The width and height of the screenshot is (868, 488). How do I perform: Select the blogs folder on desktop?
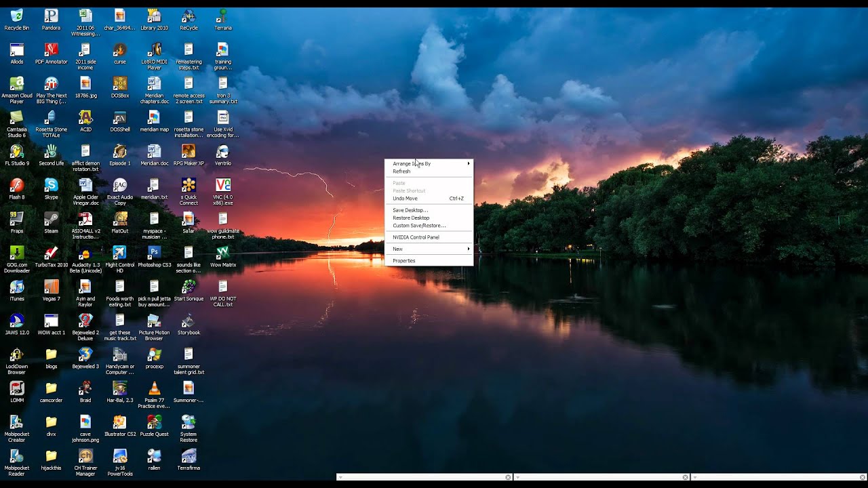[x=51, y=359]
